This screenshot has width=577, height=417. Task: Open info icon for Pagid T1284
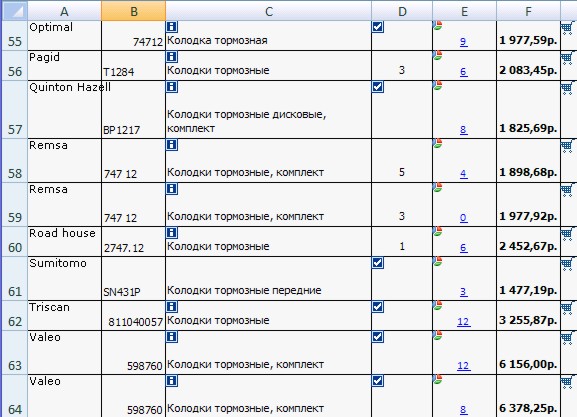pyautogui.click(x=172, y=57)
